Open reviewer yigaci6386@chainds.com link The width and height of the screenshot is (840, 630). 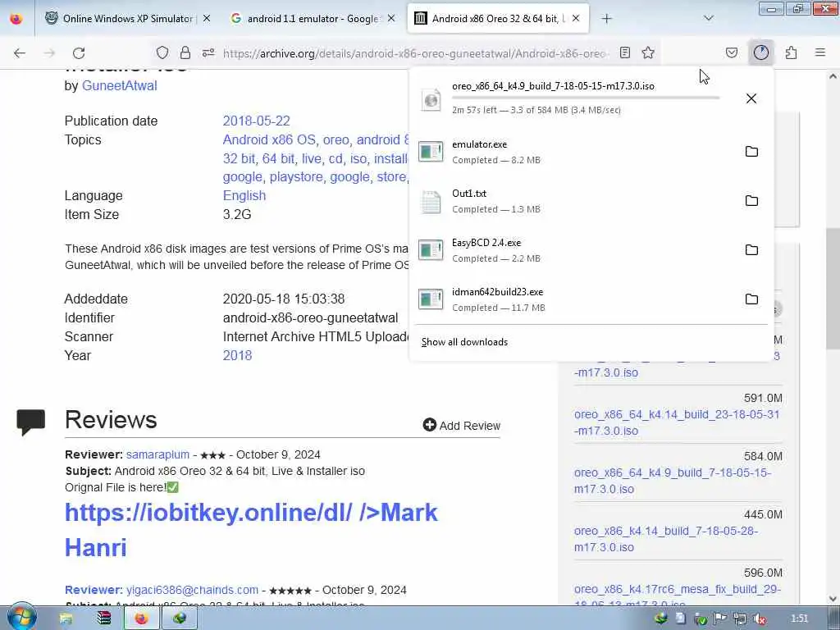[192, 590]
